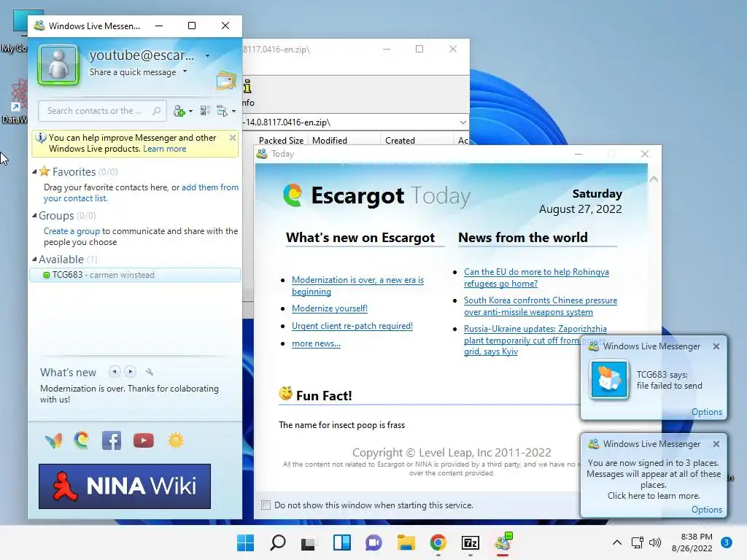This screenshot has width=747, height=560.
Task: Open the NINA Wiki banner
Action: coord(125,486)
